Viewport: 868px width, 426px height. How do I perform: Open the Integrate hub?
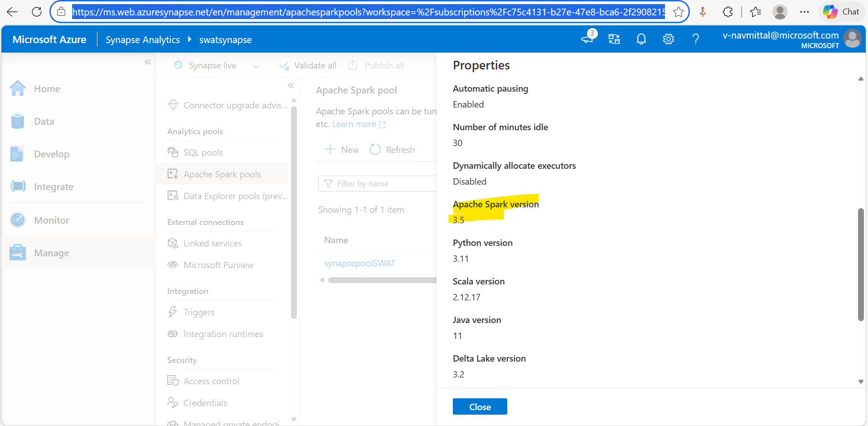pyautogui.click(x=78, y=186)
